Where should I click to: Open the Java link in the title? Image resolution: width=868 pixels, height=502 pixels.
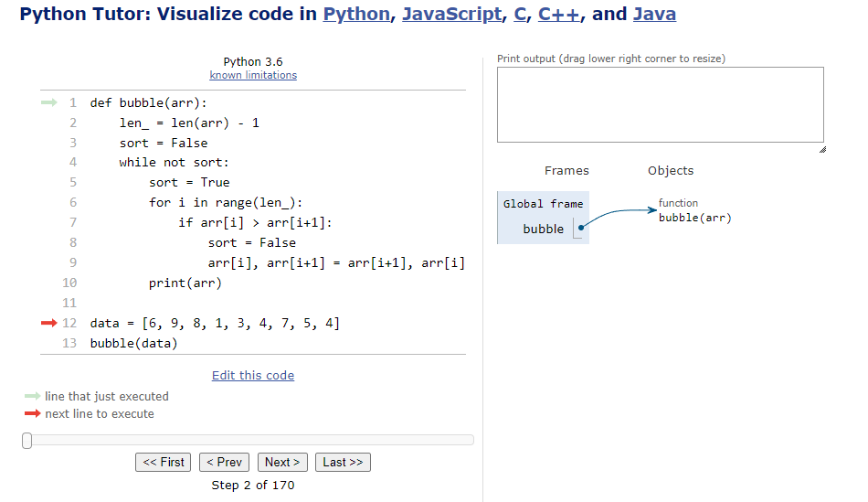click(x=654, y=14)
